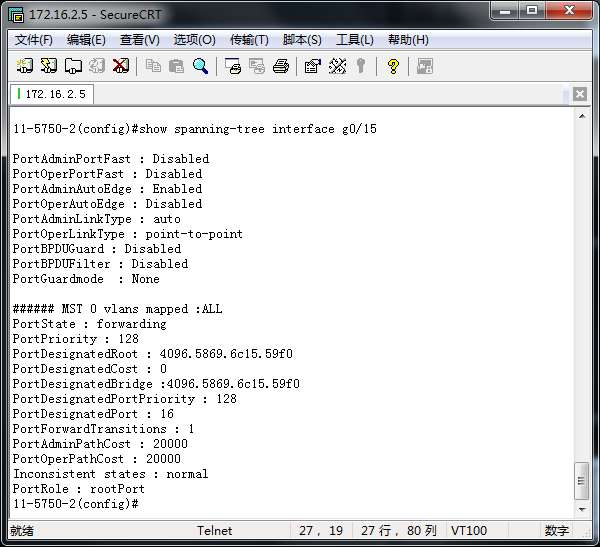Click the Connect in Tab icon
This screenshot has width=600, height=547.
click(73, 66)
